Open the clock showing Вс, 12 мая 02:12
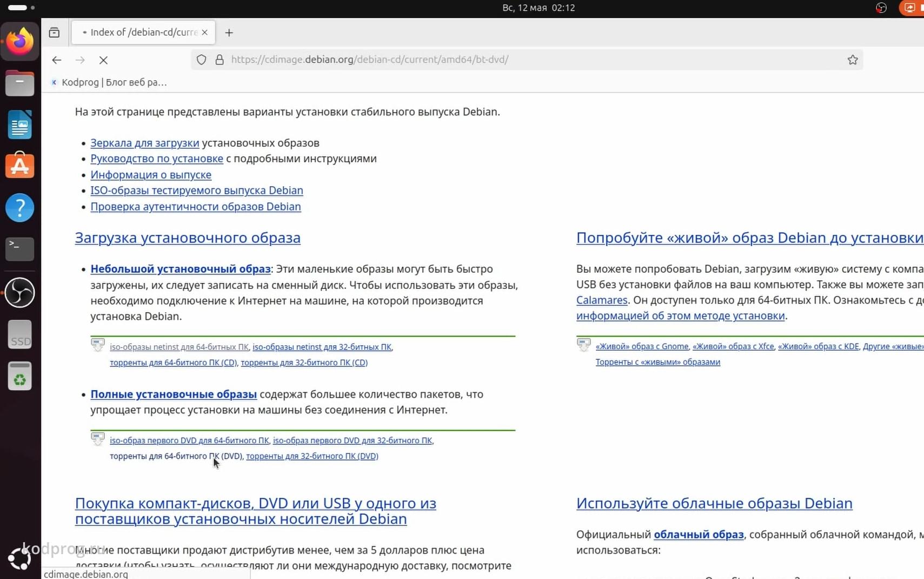The height and width of the screenshot is (579, 924). tap(539, 8)
